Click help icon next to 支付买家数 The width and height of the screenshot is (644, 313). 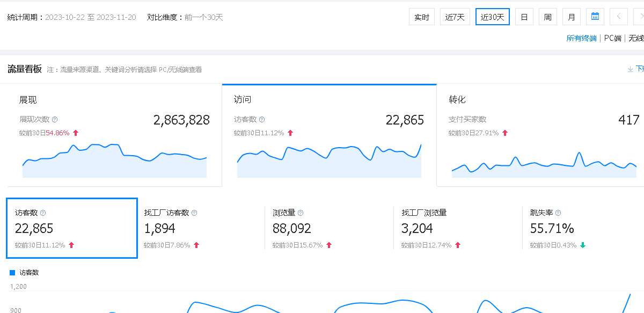pos(492,120)
